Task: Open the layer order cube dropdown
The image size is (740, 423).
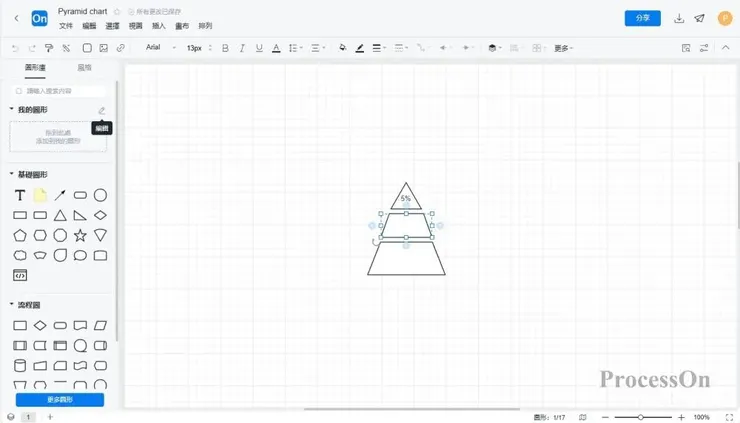Action: (x=494, y=48)
